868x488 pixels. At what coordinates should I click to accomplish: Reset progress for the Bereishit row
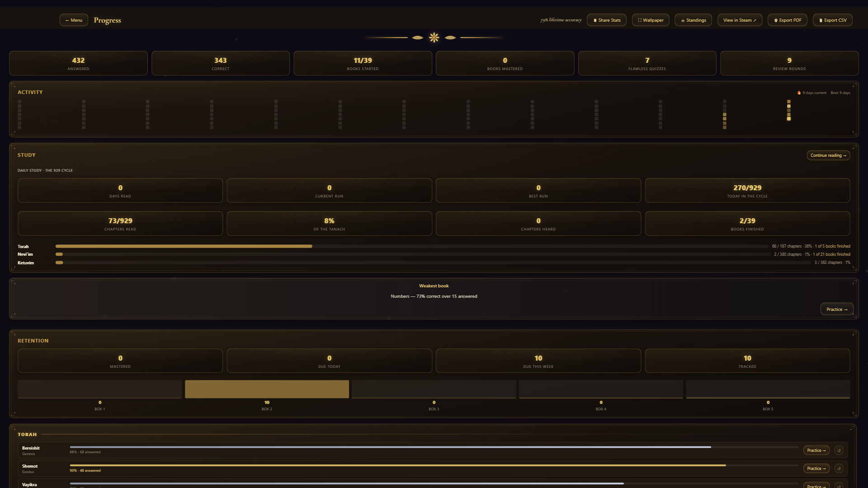pyautogui.click(x=839, y=450)
